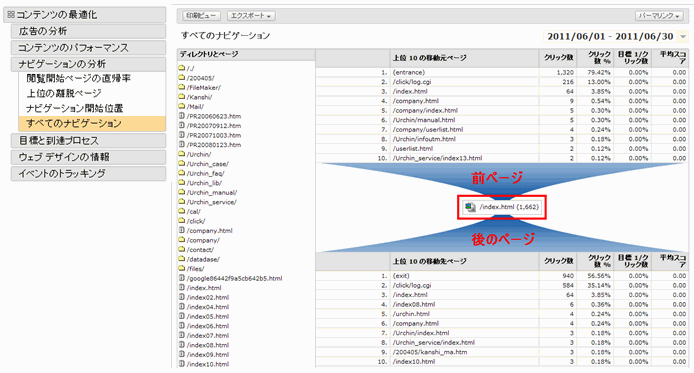
Task: Click /Urchin/infoutm.html in source pages
Action: point(424,139)
